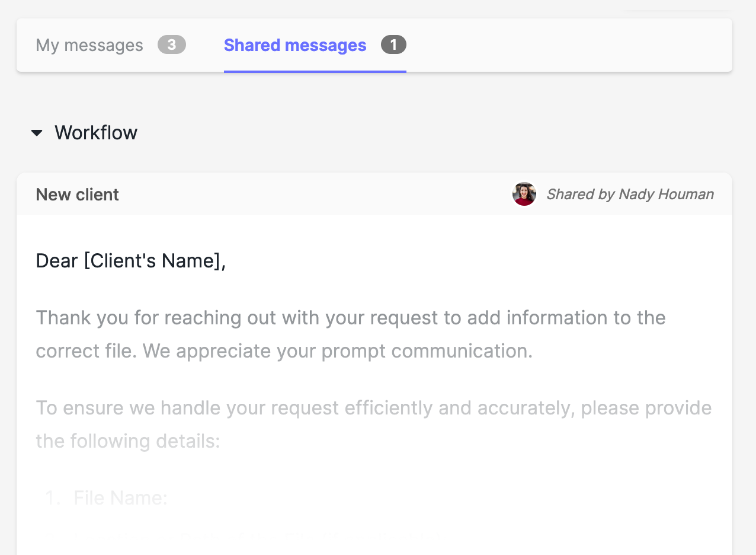Screen dimensions: 756x555
Task: Click empty space in the tabs bar
Action: click(563, 46)
